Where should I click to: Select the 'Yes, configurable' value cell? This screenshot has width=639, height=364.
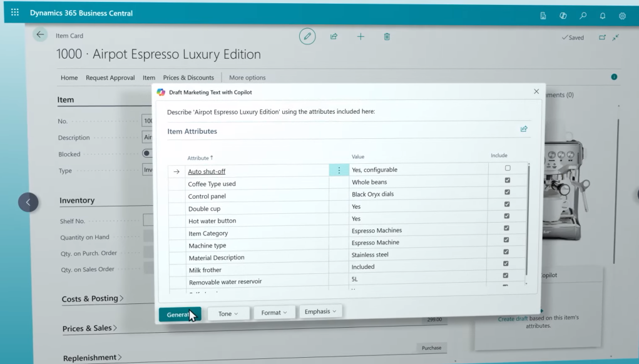click(x=419, y=169)
